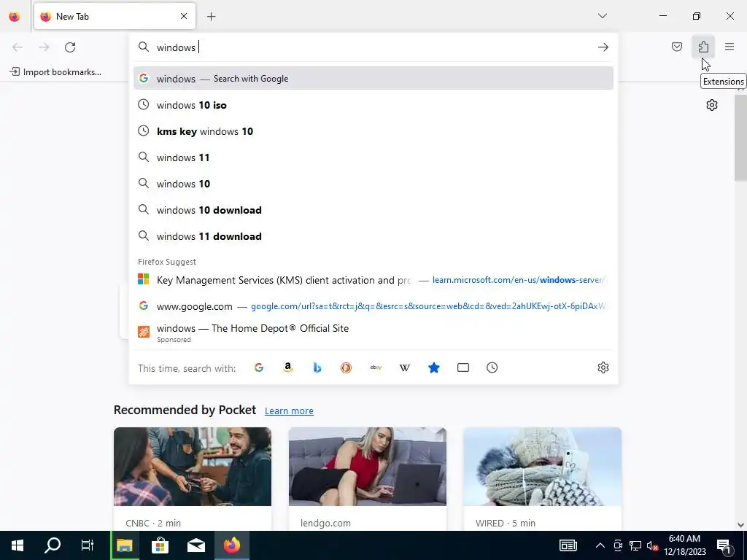The height and width of the screenshot is (560, 747).
Task: Open the network tray icon
Action: click(635, 545)
